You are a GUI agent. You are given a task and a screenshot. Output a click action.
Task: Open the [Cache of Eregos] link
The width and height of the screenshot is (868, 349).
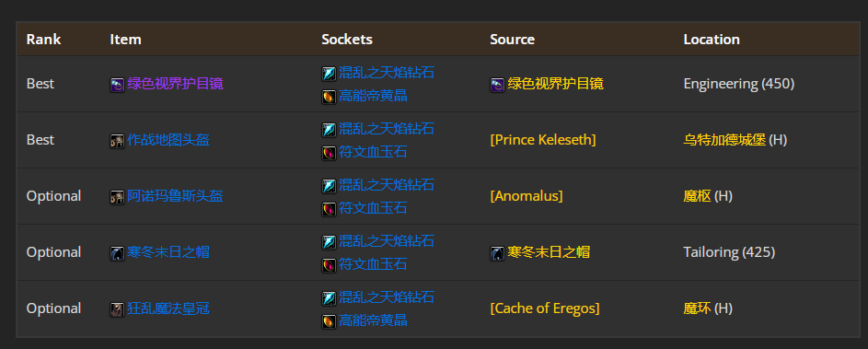(x=545, y=308)
